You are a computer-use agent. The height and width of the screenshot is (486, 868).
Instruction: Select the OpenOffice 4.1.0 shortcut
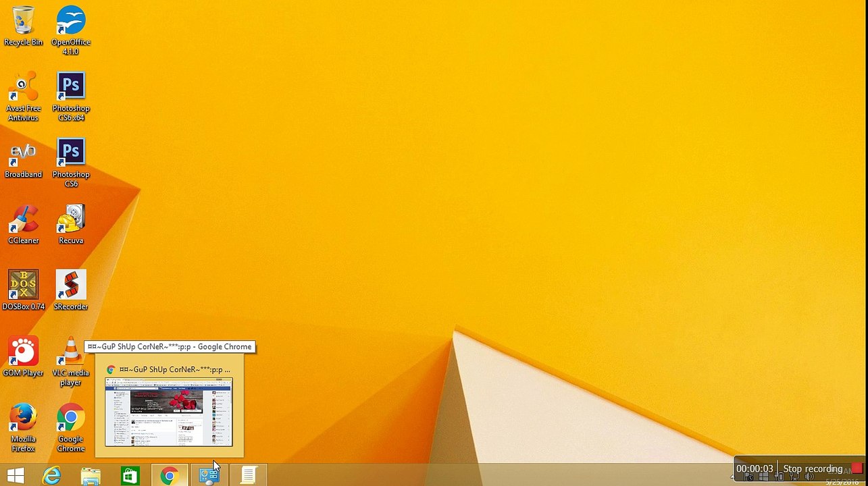pos(71,31)
